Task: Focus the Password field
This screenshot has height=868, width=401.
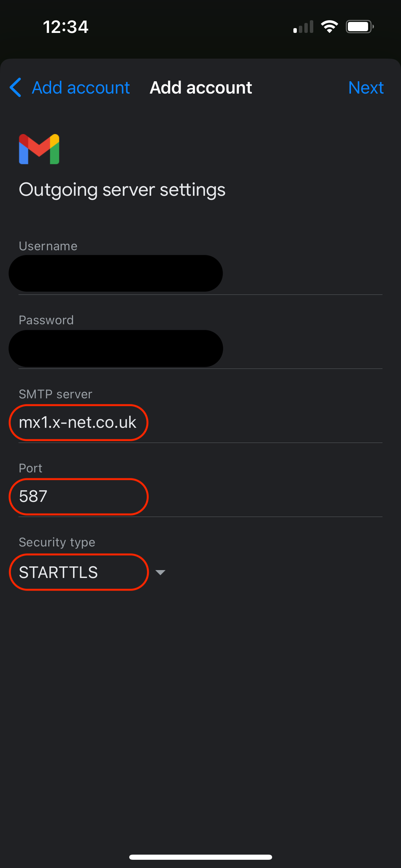Action: coord(116,348)
